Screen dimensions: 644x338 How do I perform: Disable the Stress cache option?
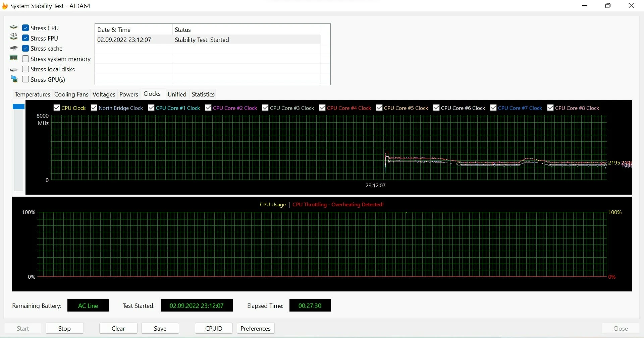point(25,48)
